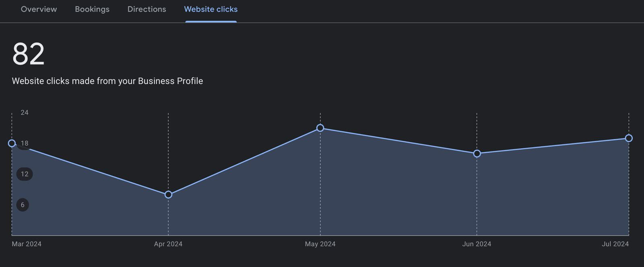
Task: Click the total count 82
Action: click(x=28, y=54)
